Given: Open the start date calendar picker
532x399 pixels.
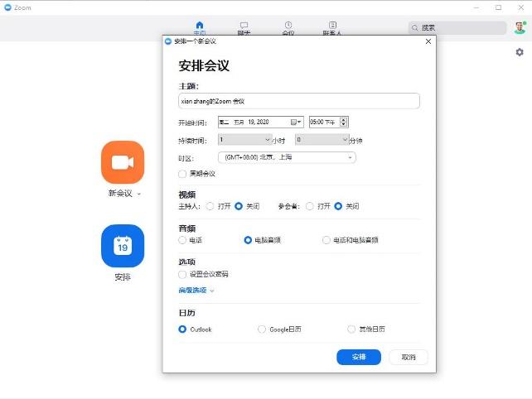Looking at the screenshot, I should pos(296,122).
